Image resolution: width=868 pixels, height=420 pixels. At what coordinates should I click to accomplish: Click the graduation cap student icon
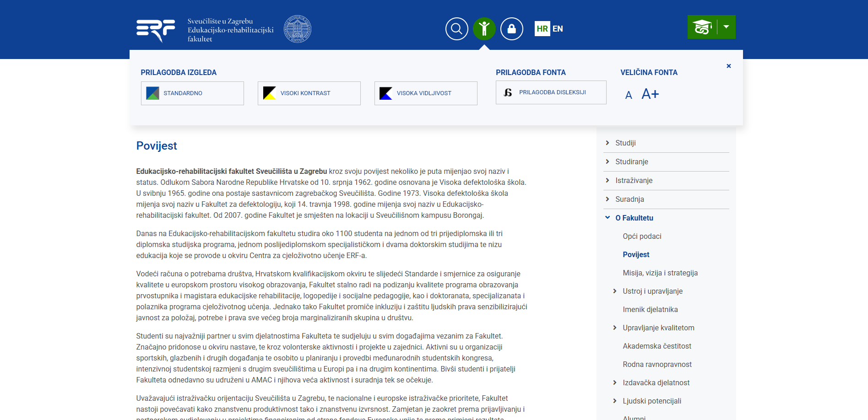[702, 27]
